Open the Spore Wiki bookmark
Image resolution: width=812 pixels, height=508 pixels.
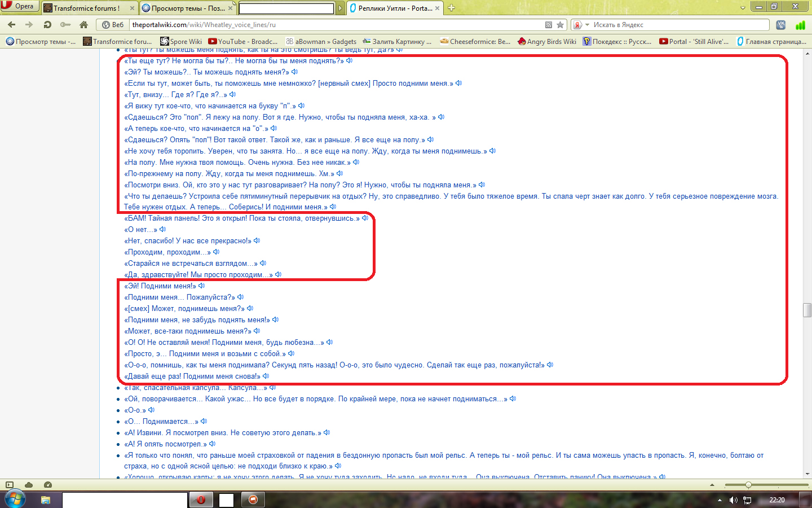pos(181,41)
